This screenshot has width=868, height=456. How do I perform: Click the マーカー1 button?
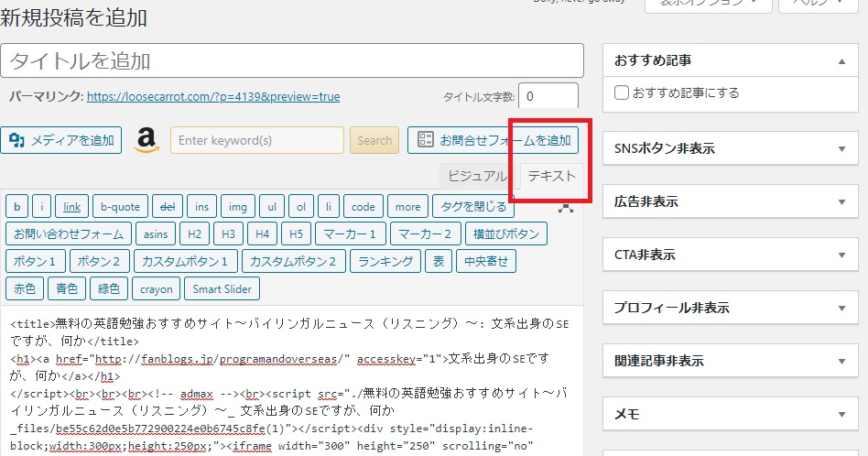pyautogui.click(x=350, y=233)
